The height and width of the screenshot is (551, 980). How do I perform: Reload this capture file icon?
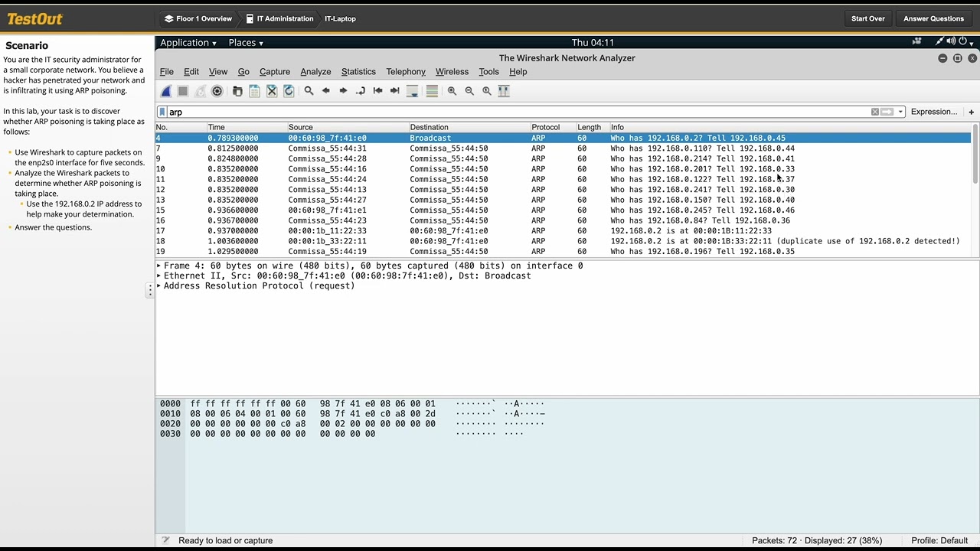tap(289, 91)
